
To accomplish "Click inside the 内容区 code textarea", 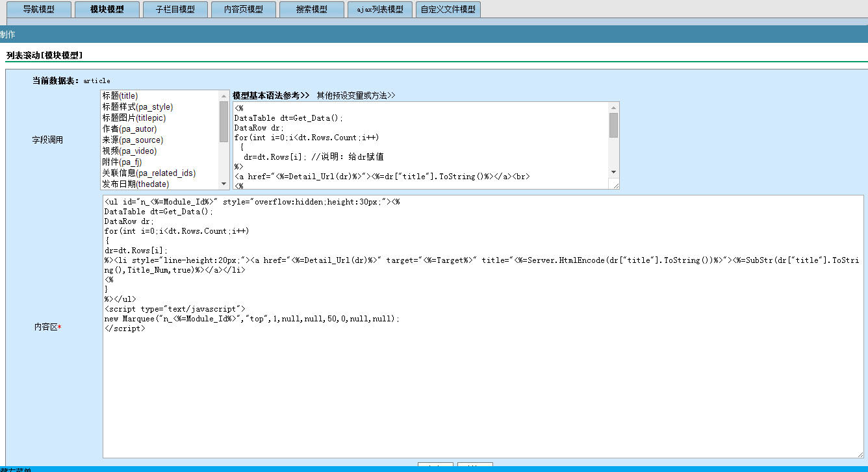I will point(481,390).
